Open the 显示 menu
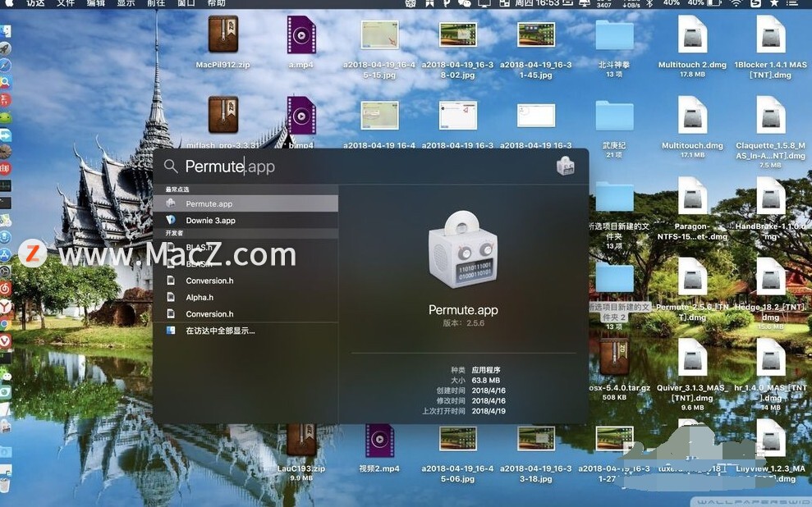This screenshot has width=812, height=507. [x=126, y=3]
